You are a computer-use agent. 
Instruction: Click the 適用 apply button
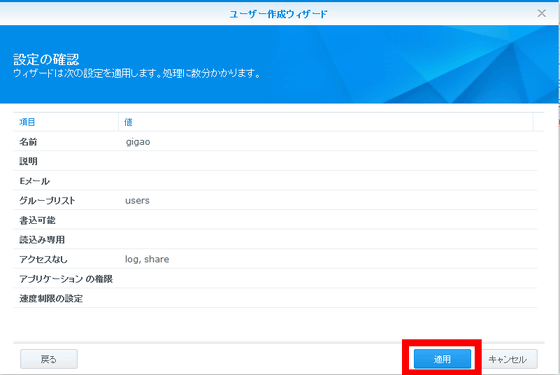pos(442,359)
